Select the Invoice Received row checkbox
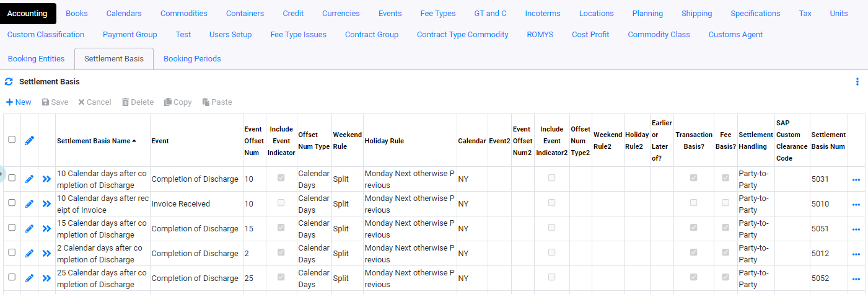Viewport: 868px width, 294px height. [x=12, y=203]
